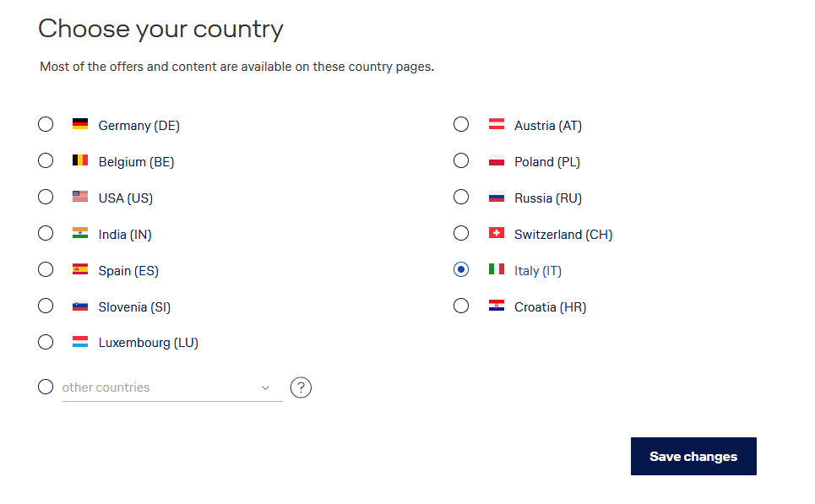This screenshot has height=504, width=815.
Task: Click the Switzerland flag icon
Action: tap(497, 233)
